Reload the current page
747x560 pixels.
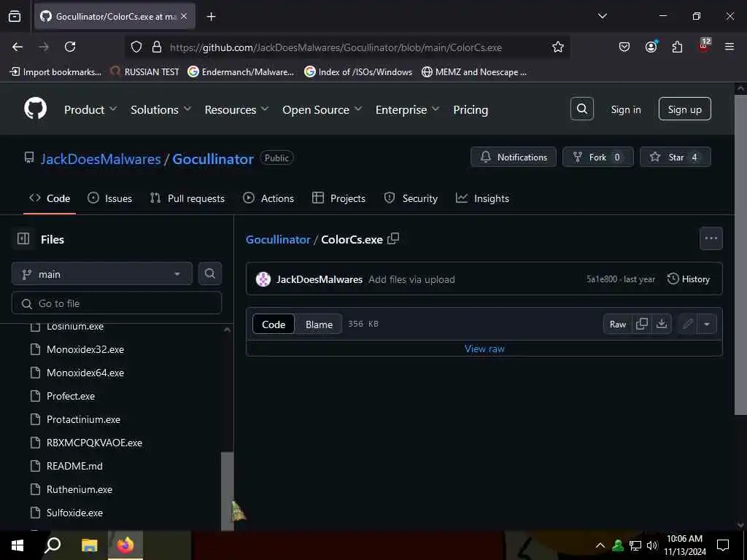pyautogui.click(x=70, y=47)
